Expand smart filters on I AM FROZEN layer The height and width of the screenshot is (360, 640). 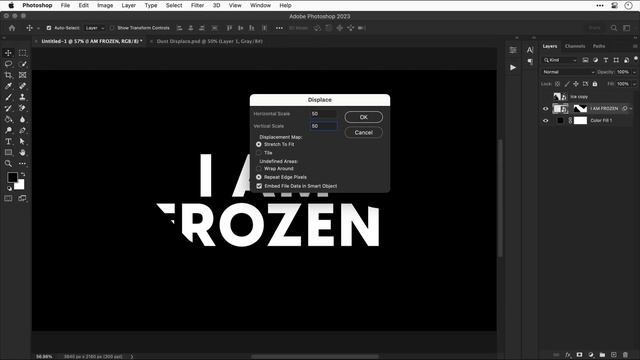(631, 109)
